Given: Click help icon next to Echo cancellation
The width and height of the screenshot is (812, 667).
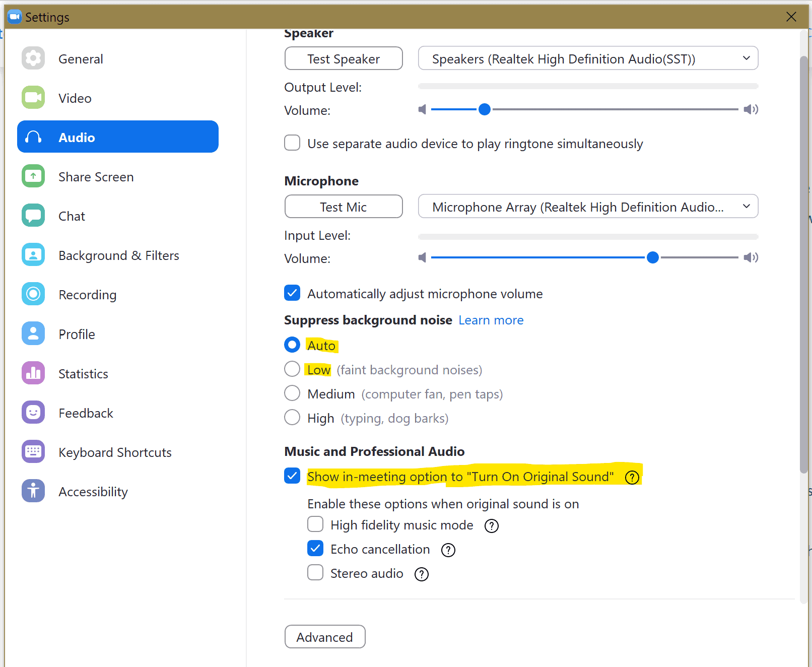Looking at the screenshot, I should (448, 550).
